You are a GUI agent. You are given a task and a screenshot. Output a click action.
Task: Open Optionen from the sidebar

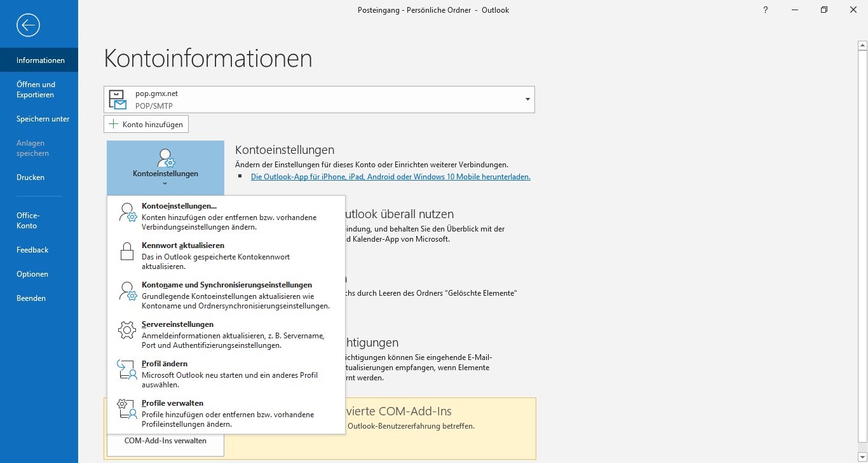pos(39,274)
